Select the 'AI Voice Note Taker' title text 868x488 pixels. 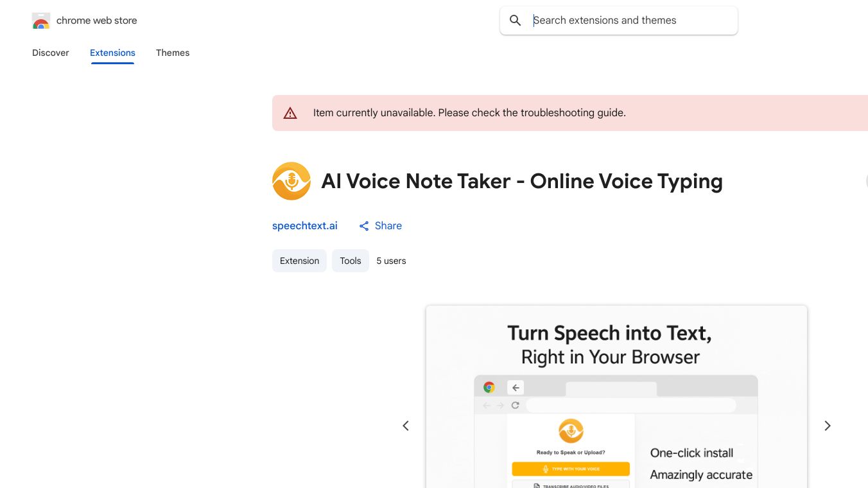pos(522,181)
